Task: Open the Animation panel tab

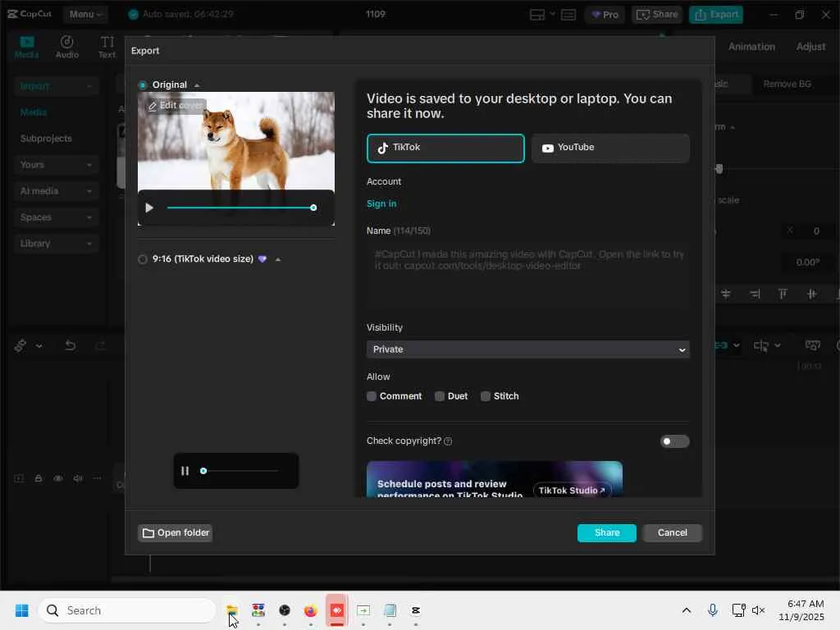Action: point(751,47)
